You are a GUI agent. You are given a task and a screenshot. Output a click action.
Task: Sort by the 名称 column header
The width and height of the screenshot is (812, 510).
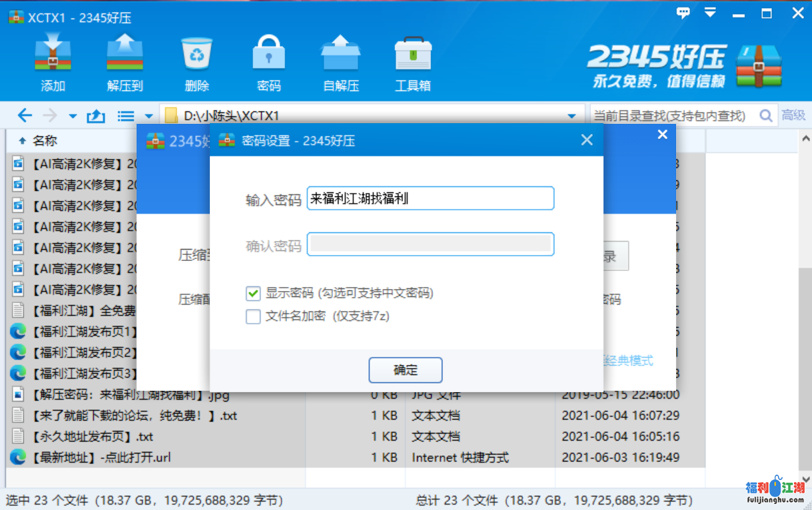point(45,140)
